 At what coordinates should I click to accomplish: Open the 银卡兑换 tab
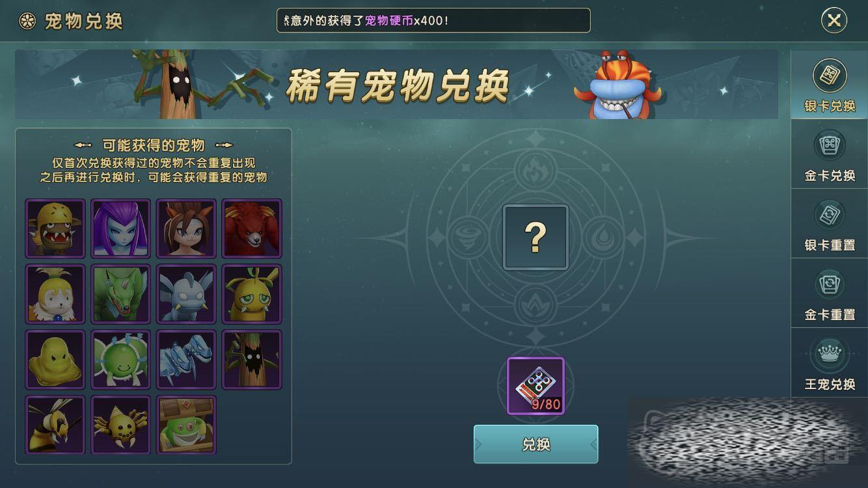click(x=830, y=85)
